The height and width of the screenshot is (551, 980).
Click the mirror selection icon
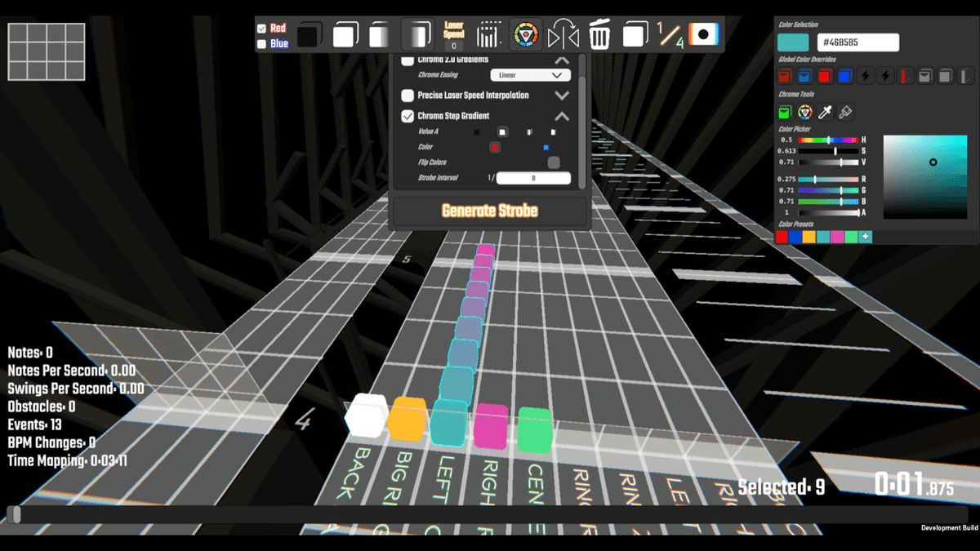pyautogui.click(x=563, y=35)
